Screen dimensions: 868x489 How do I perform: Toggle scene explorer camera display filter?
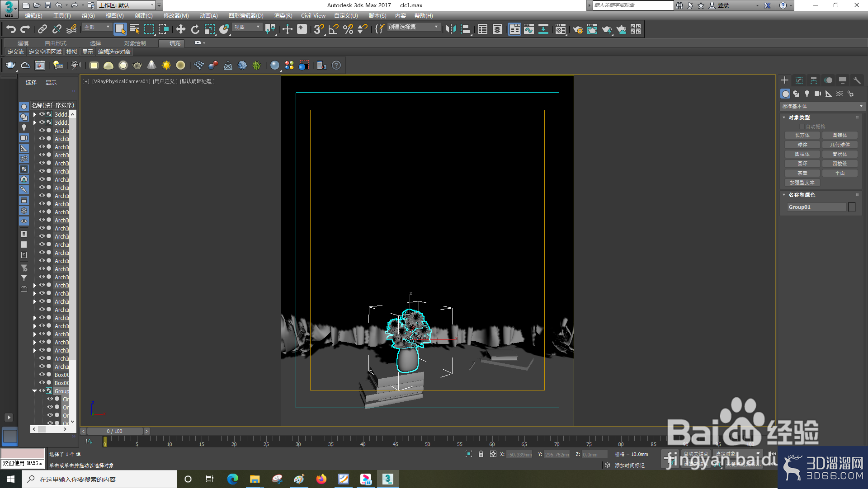pyautogui.click(x=24, y=138)
